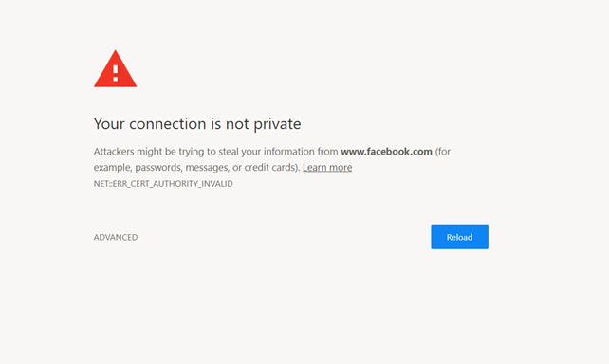Follow the Learn more link
The image size is (609, 364).
327,167
